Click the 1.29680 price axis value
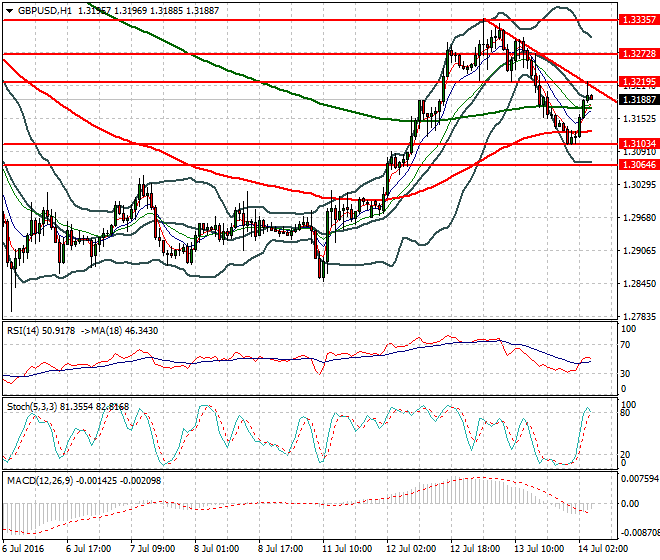This screenshot has height=560, width=660. [639, 218]
